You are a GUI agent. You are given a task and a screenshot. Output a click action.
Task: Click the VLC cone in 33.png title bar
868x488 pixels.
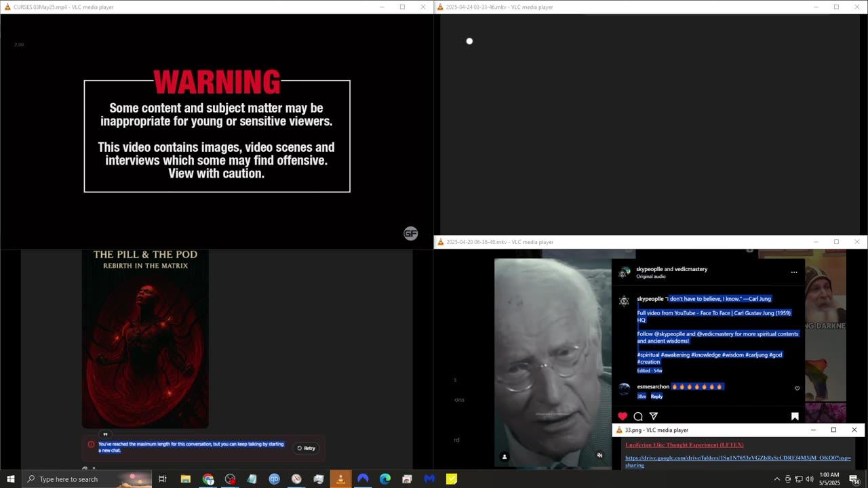[618, 430]
